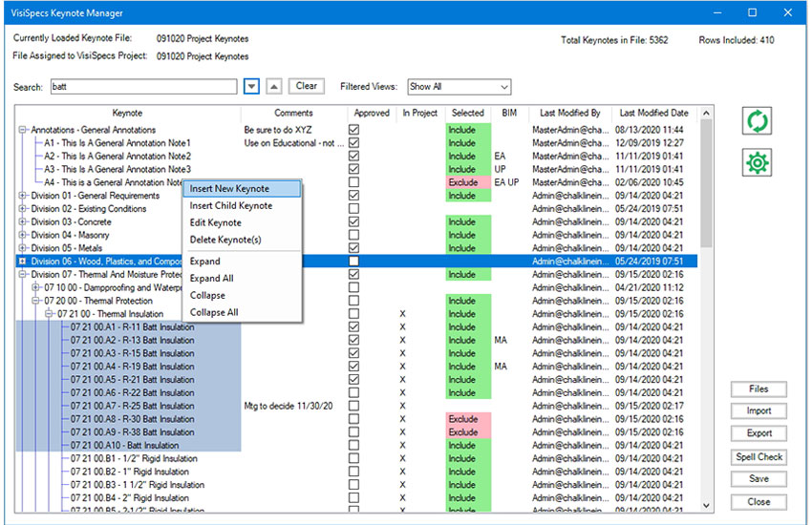812x525 pixels.
Task: Expand Division 01 - General Requirements node
Action: pyautogui.click(x=22, y=196)
